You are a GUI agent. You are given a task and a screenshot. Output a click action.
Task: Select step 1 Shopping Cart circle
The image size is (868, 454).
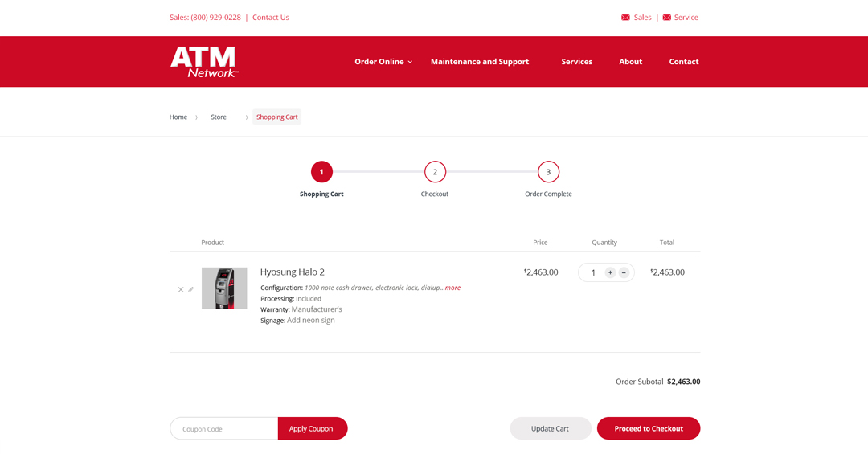click(x=321, y=172)
